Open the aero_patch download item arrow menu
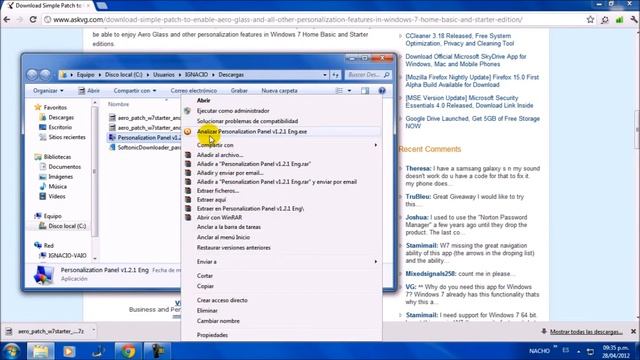Image resolution: width=640 pixels, height=360 pixels. coord(93,331)
